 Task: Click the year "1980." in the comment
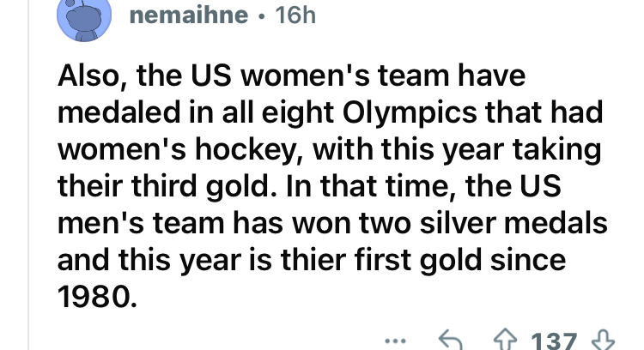(x=96, y=295)
